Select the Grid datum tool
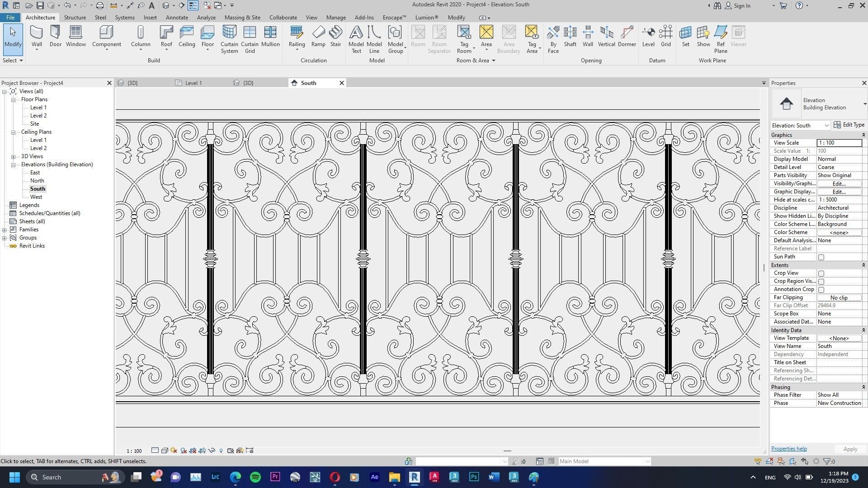 pos(666,37)
